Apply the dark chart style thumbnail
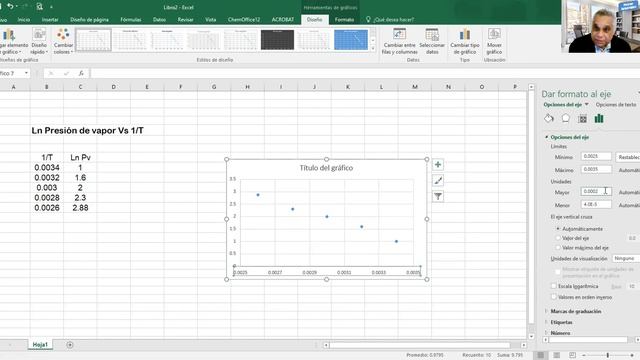 click(277, 40)
